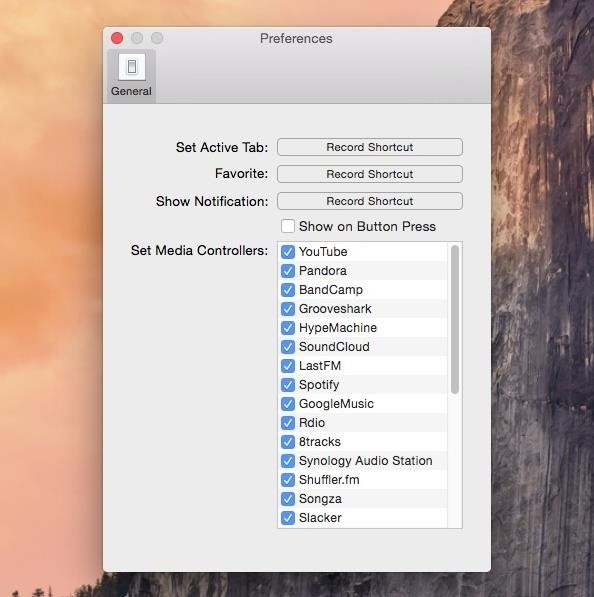Screen dimensions: 594x597
Task: Select the General tab label
Action: (131, 91)
